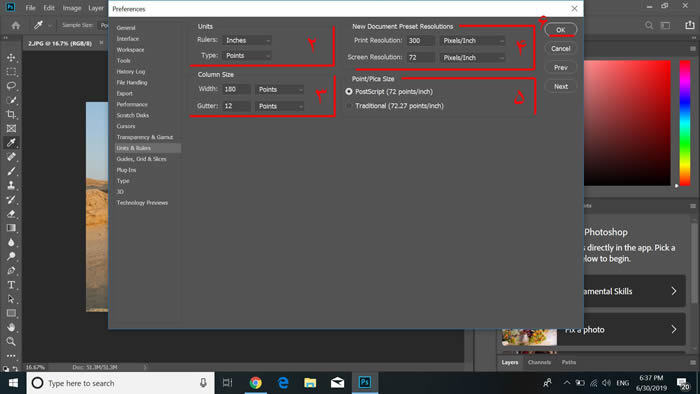Viewport: 700px width, 394px height.
Task: Select the History Brush tool
Action: (11, 199)
